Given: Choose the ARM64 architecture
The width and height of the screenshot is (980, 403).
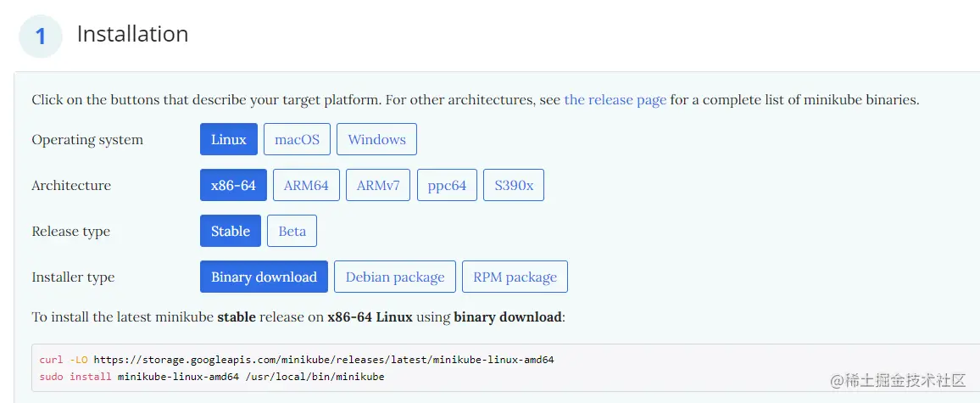Looking at the screenshot, I should click(x=306, y=185).
